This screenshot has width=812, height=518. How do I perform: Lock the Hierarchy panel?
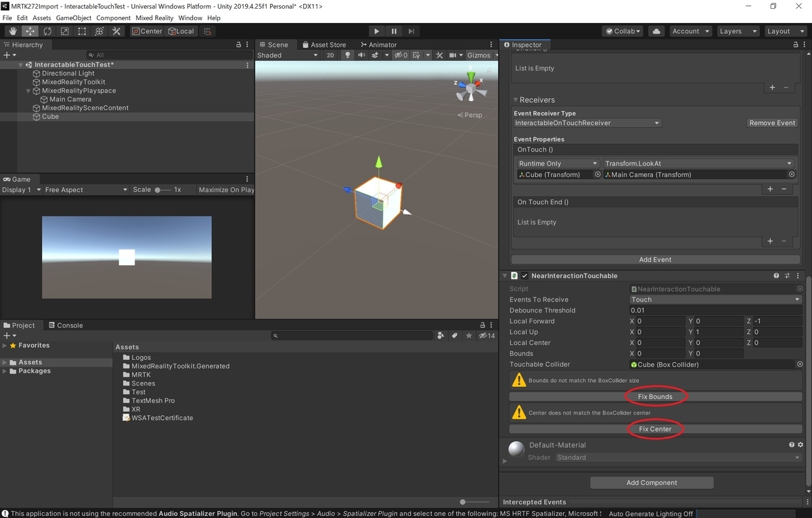pos(238,45)
